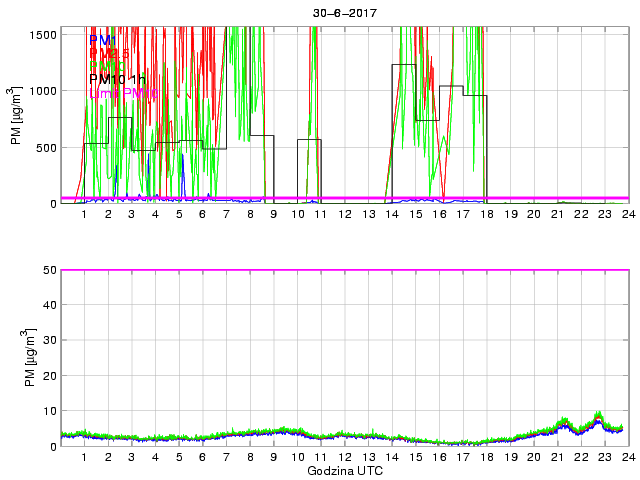Screen dimensions: 640x480
Task: Click the 1000 tick on top y-axis
Action: [43, 91]
